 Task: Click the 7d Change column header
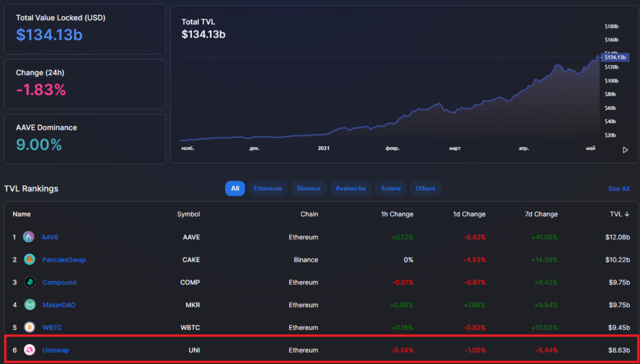541,214
